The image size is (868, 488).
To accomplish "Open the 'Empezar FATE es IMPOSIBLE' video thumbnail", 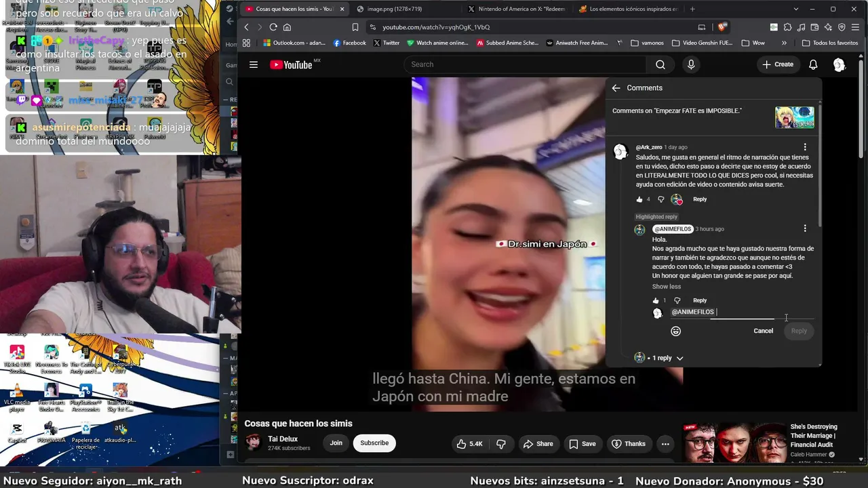I will point(795,117).
